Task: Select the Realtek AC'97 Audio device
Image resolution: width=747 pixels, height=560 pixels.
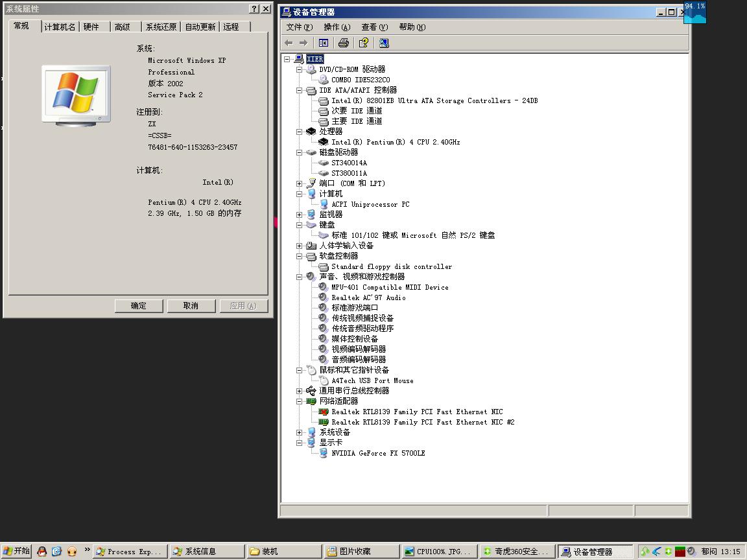Action: tap(368, 297)
